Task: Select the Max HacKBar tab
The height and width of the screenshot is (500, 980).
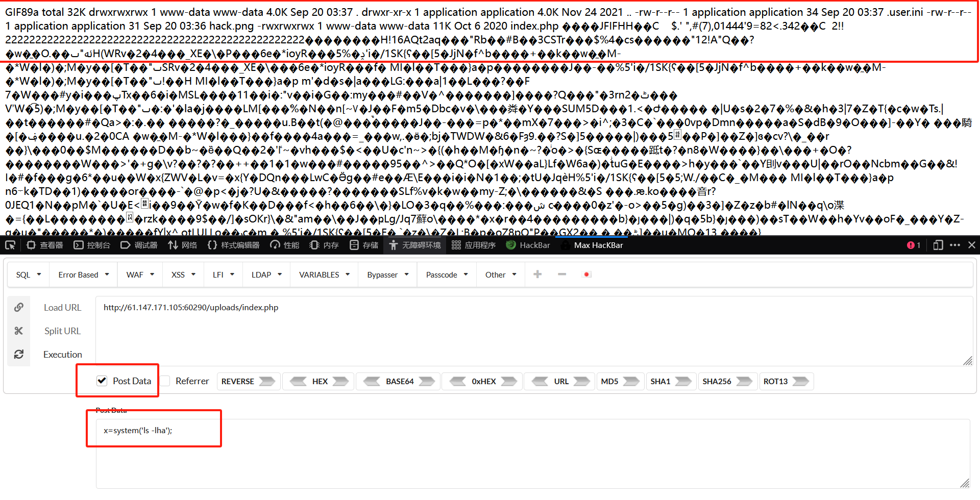Action: [592, 245]
